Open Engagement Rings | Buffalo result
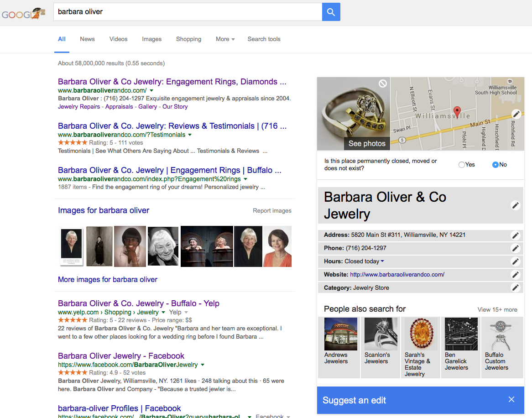 pyautogui.click(x=170, y=170)
